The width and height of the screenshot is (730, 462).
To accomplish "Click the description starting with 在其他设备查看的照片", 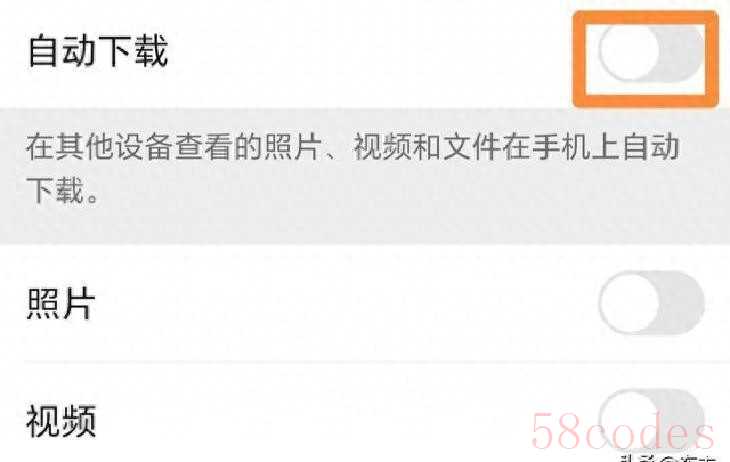I will click(352, 168).
